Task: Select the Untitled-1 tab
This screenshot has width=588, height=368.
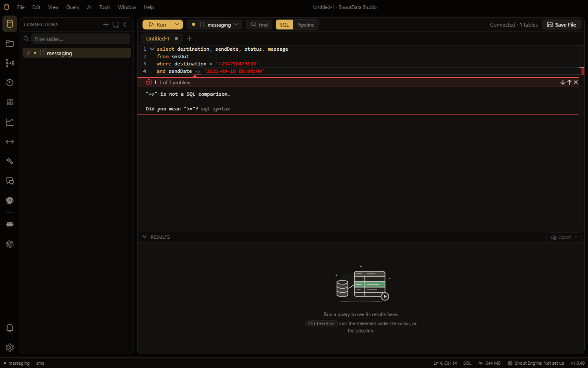Action: 158,38
